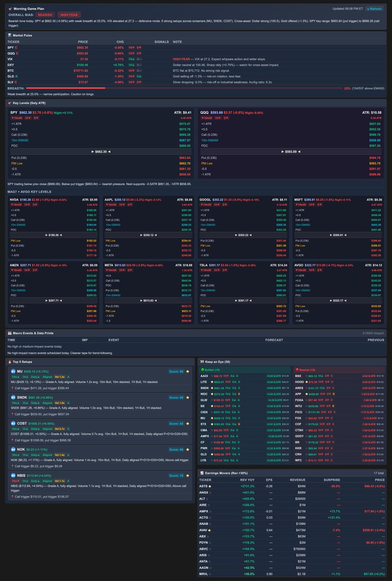This screenshot has width=392, height=581.
Task: Click the fire icon beside Top 5 Setups
Action: click(10, 362)
